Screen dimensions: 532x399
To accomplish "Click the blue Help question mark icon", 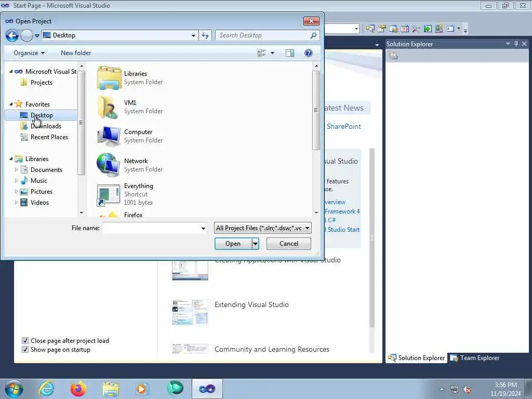I will [309, 53].
